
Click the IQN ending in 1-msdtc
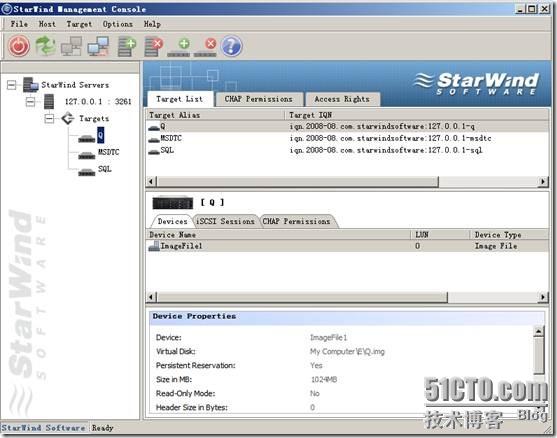[390, 138]
